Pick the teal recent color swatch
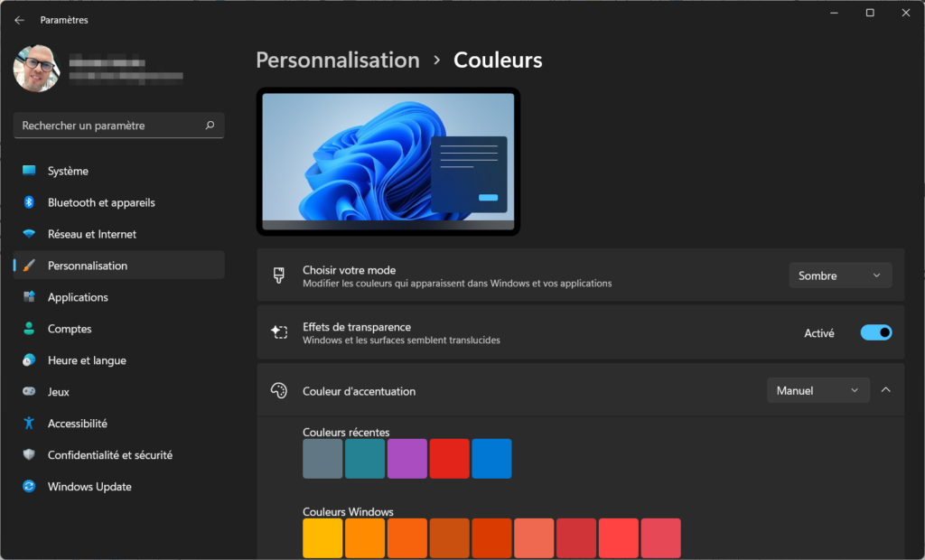The height and width of the screenshot is (560, 925). (x=365, y=459)
